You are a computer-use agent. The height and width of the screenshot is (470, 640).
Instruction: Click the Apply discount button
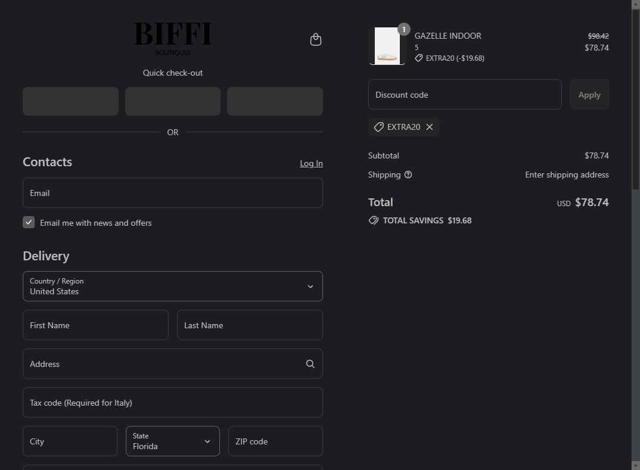589,95
